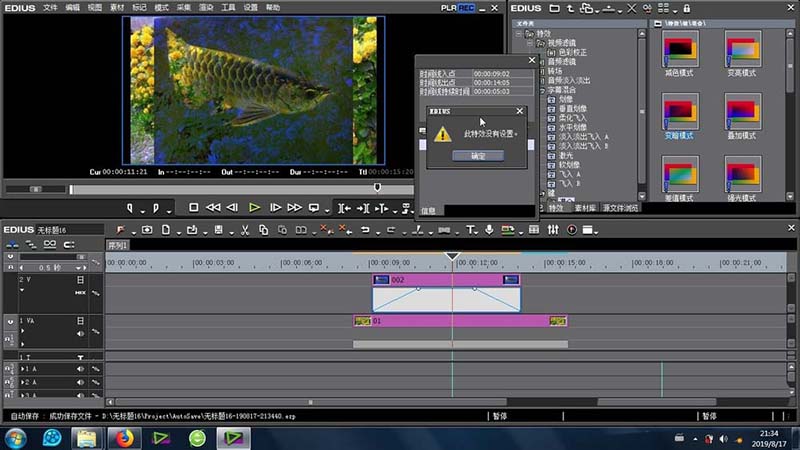Toggle speaker mute on track 1 A

pyautogui.click(x=80, y=369)
